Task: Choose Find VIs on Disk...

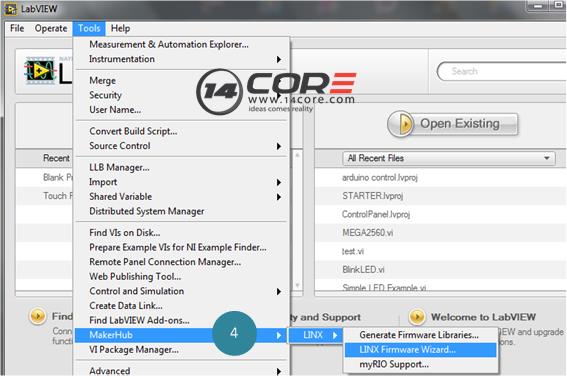Action: [181, 233]
